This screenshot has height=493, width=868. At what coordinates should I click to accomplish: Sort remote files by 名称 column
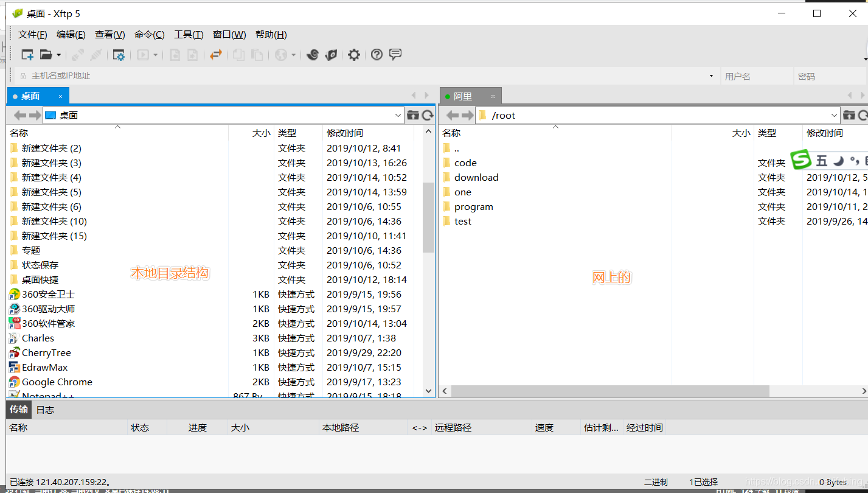pos(555,133)
